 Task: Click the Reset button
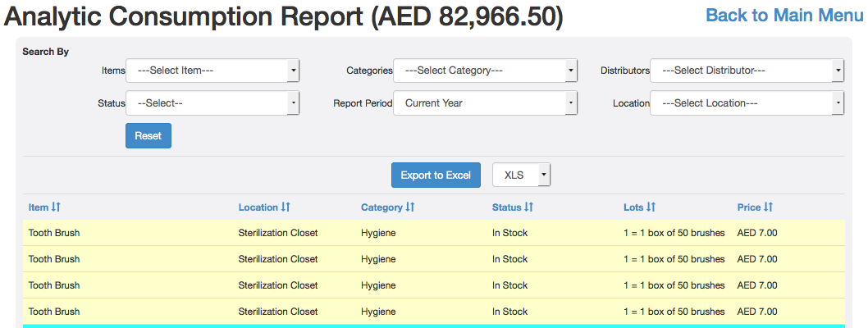(148, 135)
